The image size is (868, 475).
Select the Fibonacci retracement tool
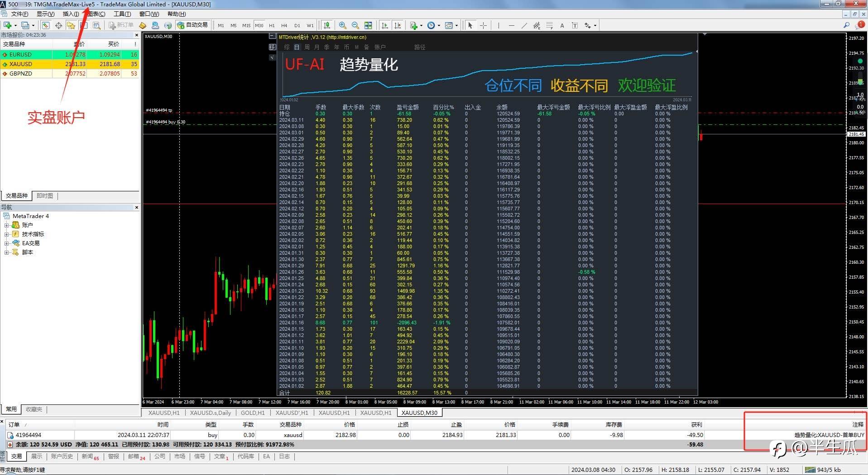point(549,25)
